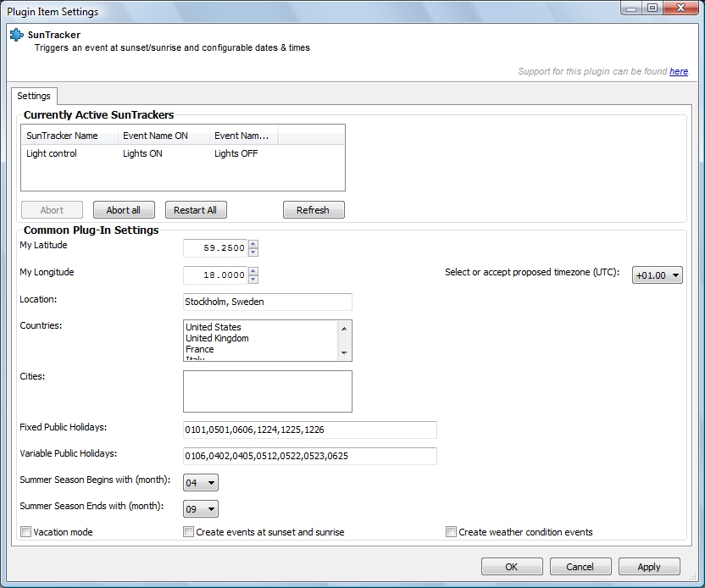Open Summer Season Ends month dropdown
This screenshot has height=588, width=705.
pyautogui.click(x=201, y=509)
